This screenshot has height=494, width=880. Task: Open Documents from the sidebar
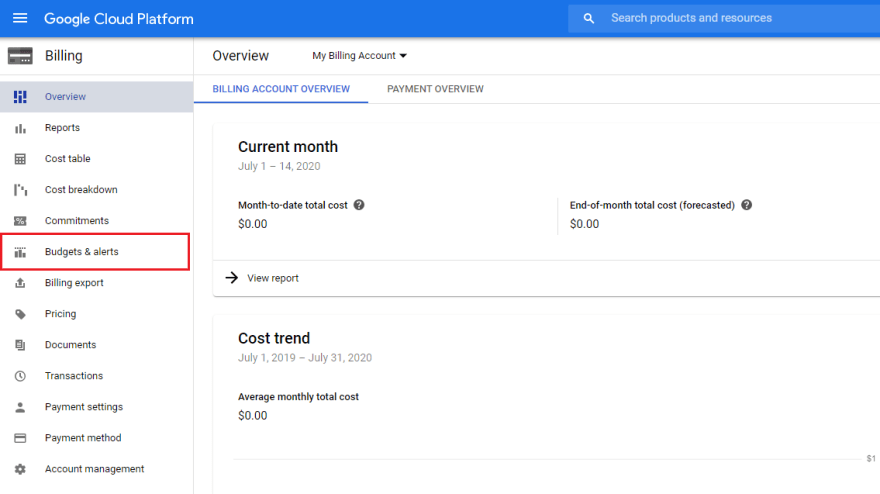coord(97,345)
